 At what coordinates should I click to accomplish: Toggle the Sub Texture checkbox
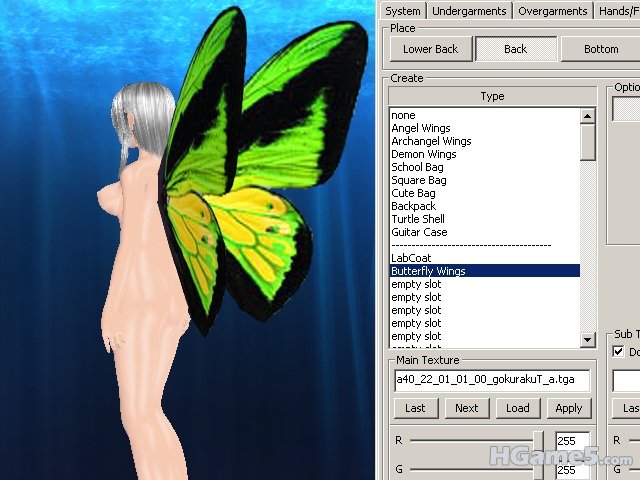point(618,352)
